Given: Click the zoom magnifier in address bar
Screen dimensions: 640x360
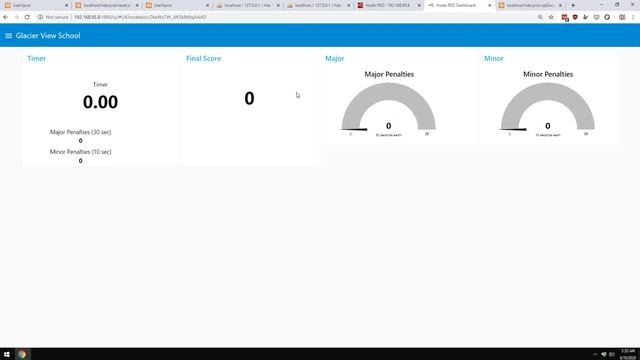Looking at the screenshot, I should 540,17.
